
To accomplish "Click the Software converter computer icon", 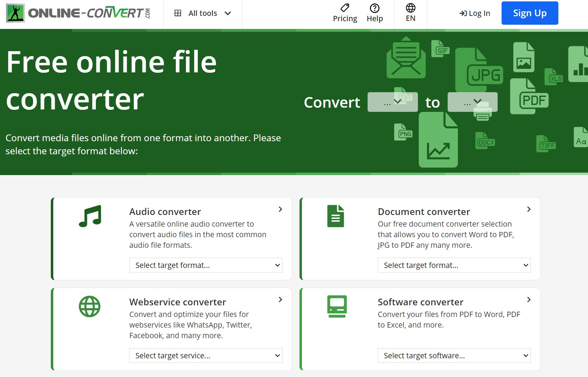I will [x=337, y=306].
